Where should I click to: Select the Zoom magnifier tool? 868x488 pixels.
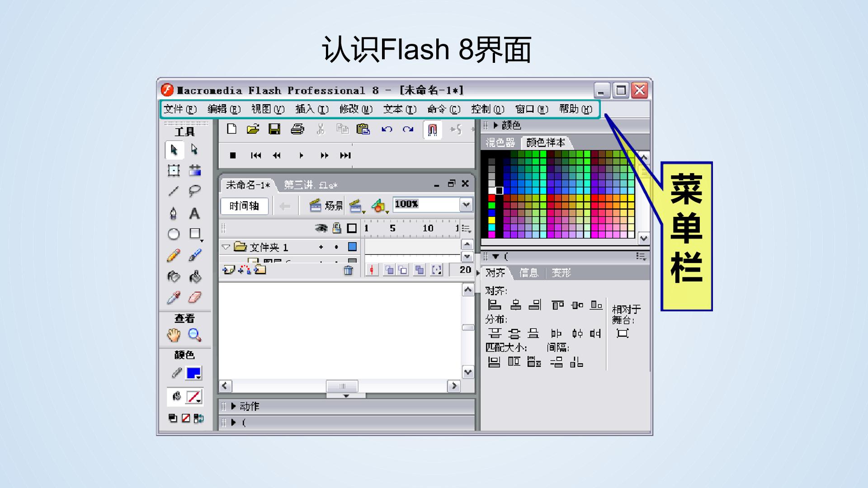coord(195,335)
